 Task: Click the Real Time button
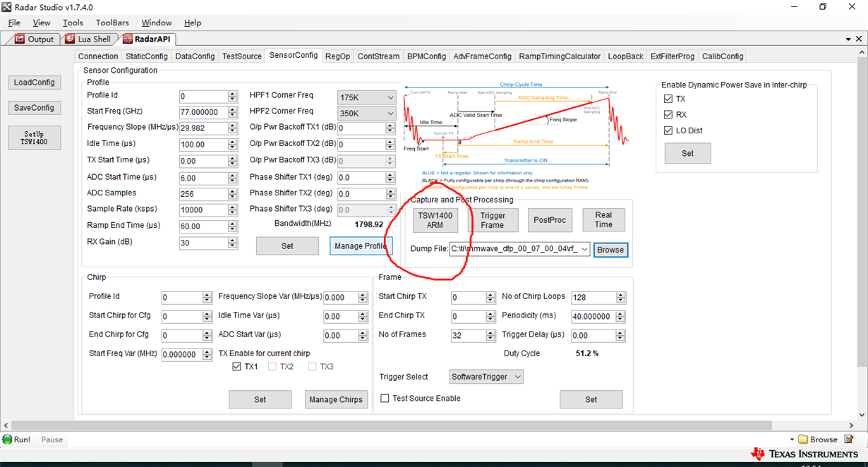[603, 220]
